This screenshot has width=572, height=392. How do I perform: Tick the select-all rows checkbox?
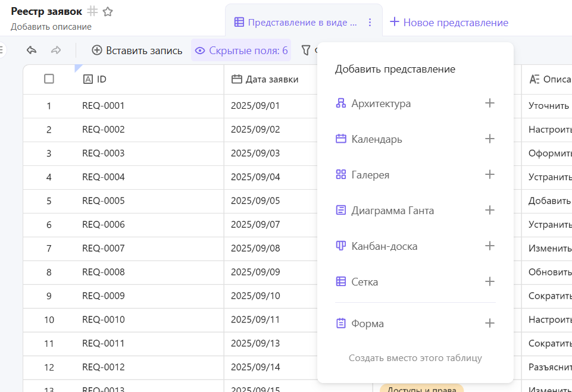(49, 79)
